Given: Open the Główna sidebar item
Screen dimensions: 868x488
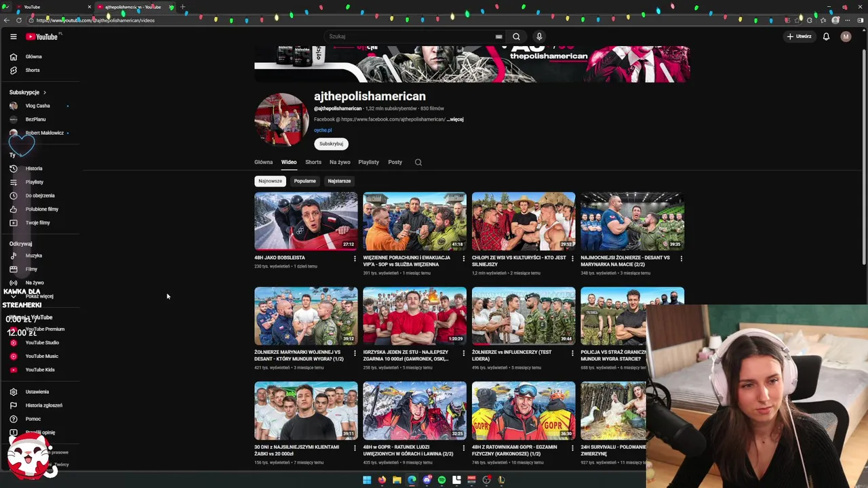Looking at the screenshot, I should (x=33, y=57).
